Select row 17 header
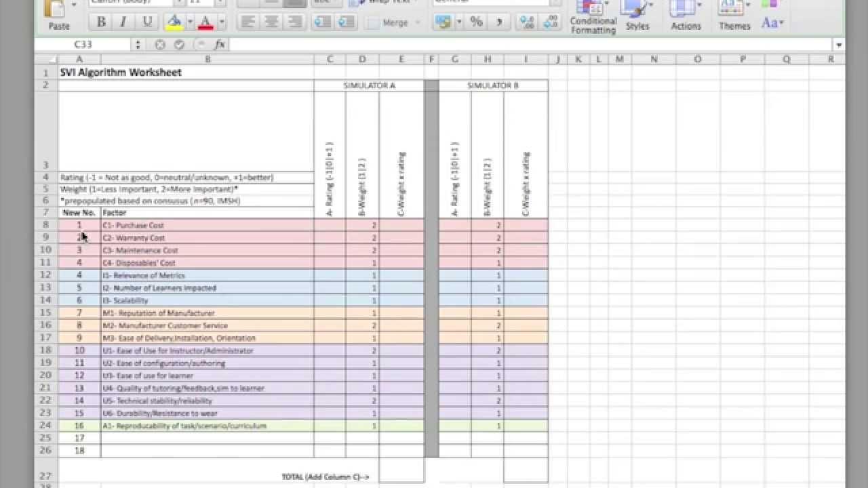The width and height of the screenshot is (868, 488). (46, 338)
